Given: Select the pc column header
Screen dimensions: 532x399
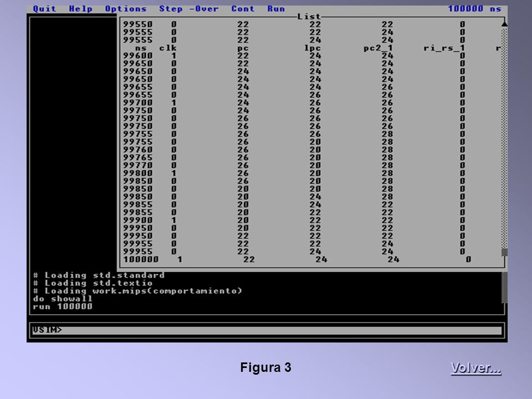Looking at the screenshot, I should (x=243, y=48).
